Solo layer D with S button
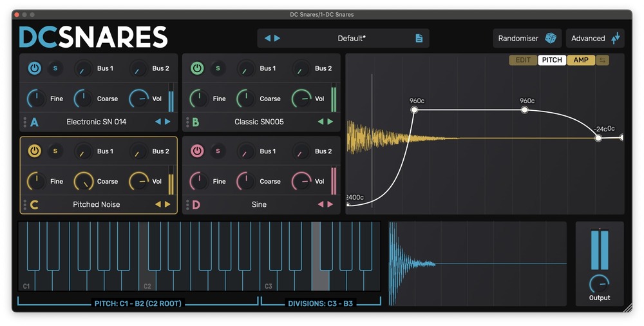The width and height of the screenshot is (644, 326). tap(218, 151)
